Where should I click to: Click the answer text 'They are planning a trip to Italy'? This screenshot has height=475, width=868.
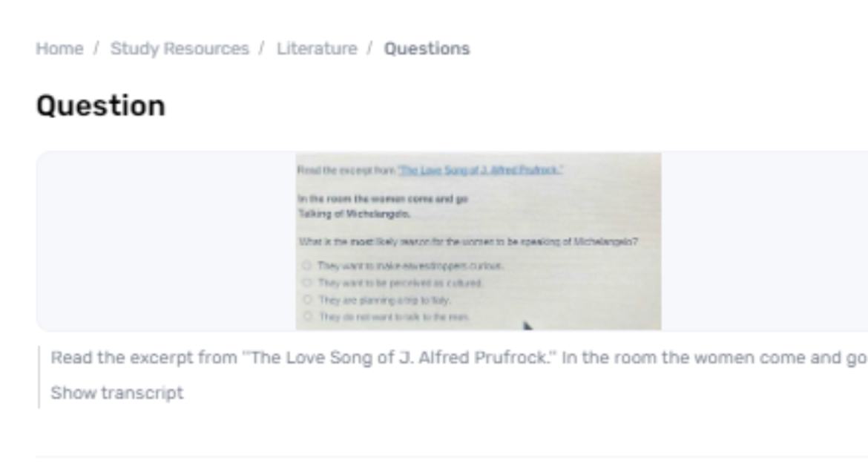pyautogui.click(x=384, y=300)
